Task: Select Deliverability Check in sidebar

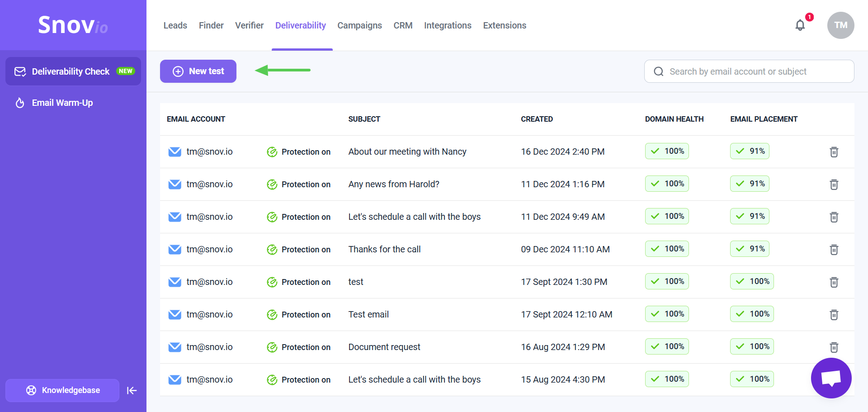Action: tap(73, 71)
